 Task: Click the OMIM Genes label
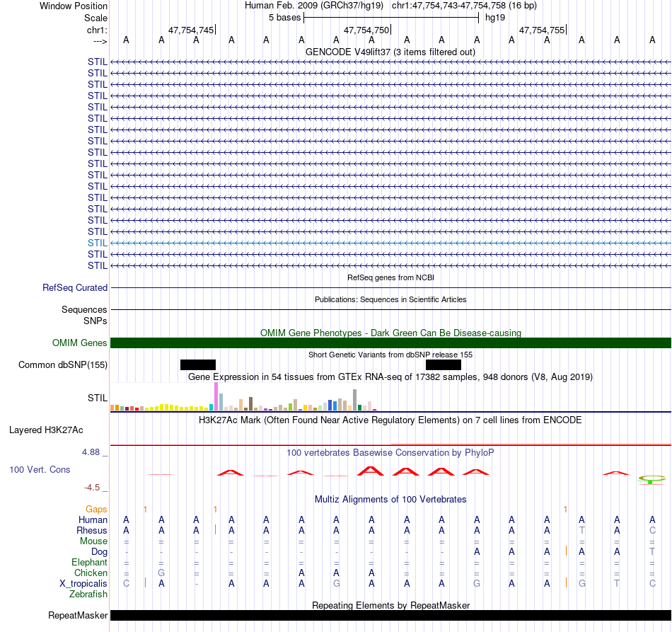(79, 343)
